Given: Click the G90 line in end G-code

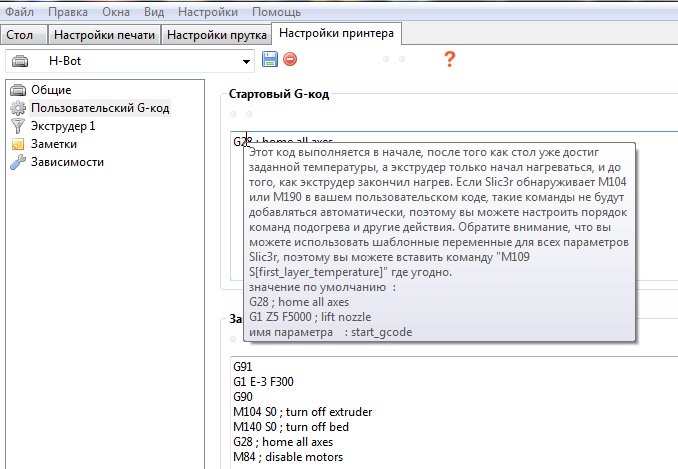Looking at the screenshot, I should click(243, 397).
